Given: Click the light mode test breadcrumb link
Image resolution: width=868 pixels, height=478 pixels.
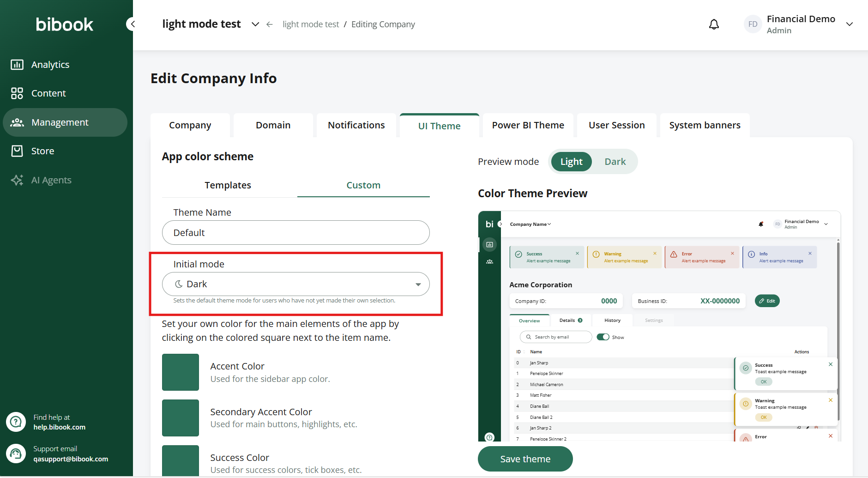Looking at the screenshot, I should 311,24.
